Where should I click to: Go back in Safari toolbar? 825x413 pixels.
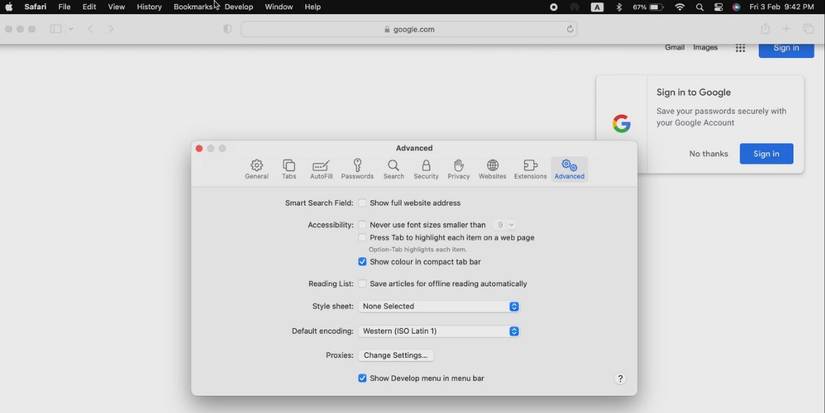click(x=90, y=29)
